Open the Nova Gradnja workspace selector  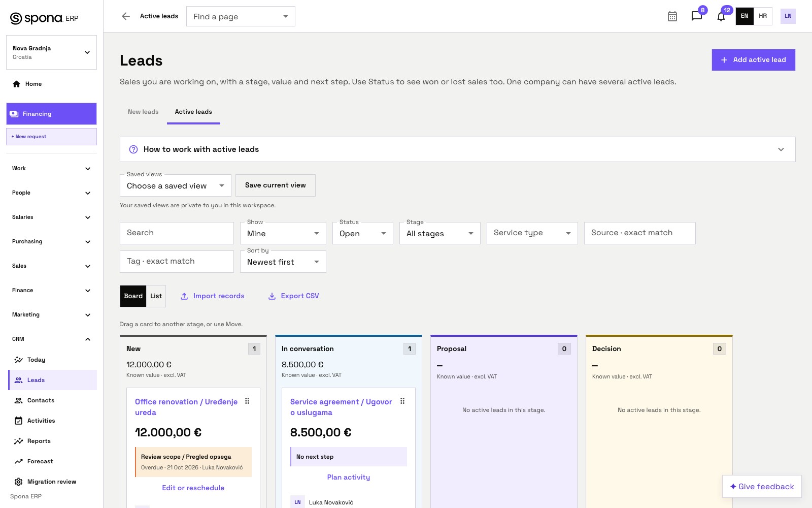[x=51, y=52]
